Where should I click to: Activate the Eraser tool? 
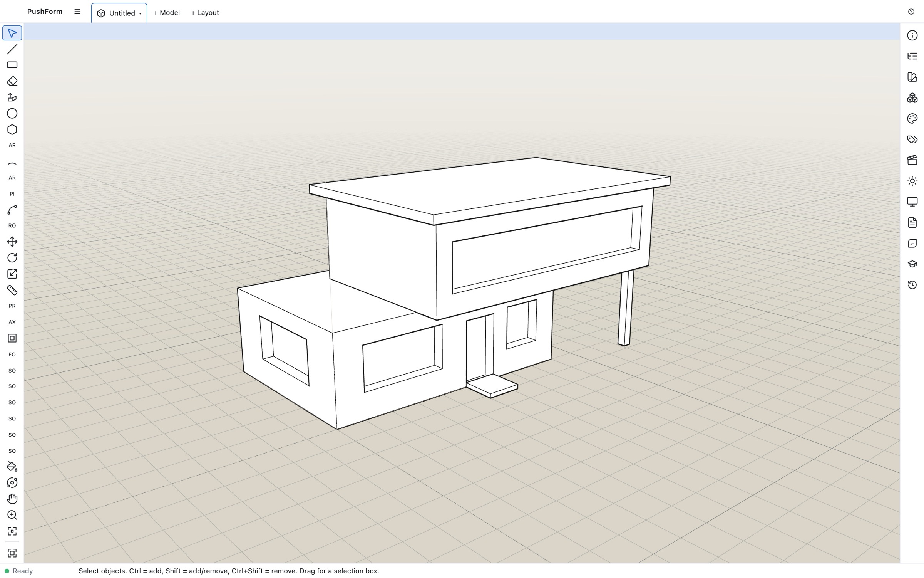click(12, 81)
